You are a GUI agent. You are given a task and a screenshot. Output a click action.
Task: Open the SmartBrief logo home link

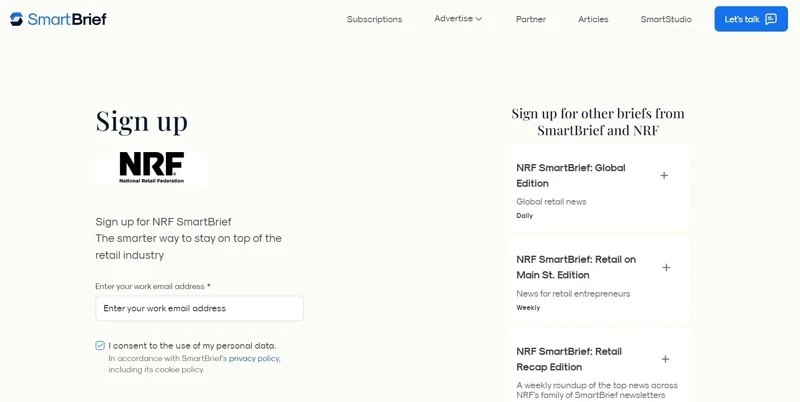[58, 19]
